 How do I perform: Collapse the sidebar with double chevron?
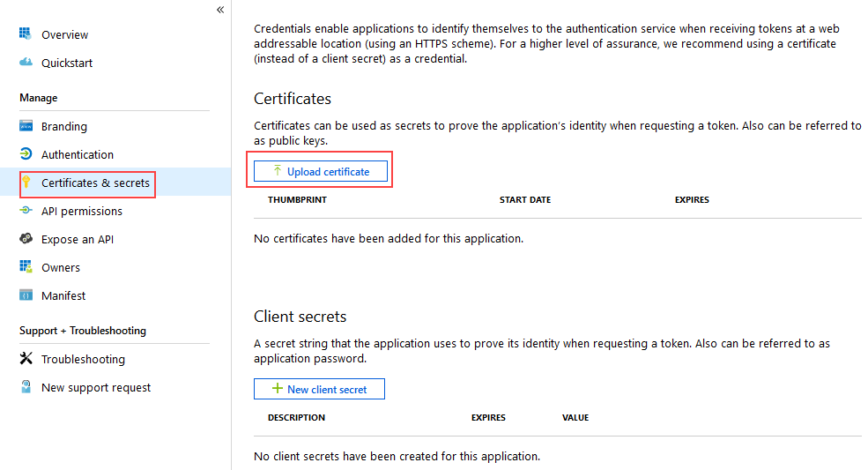[x=219, y=10]
